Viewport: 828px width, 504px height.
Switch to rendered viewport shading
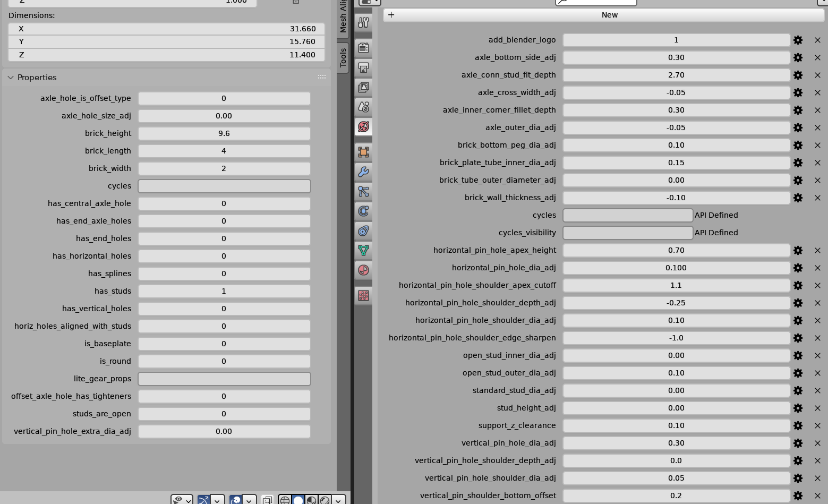point(325,500)
